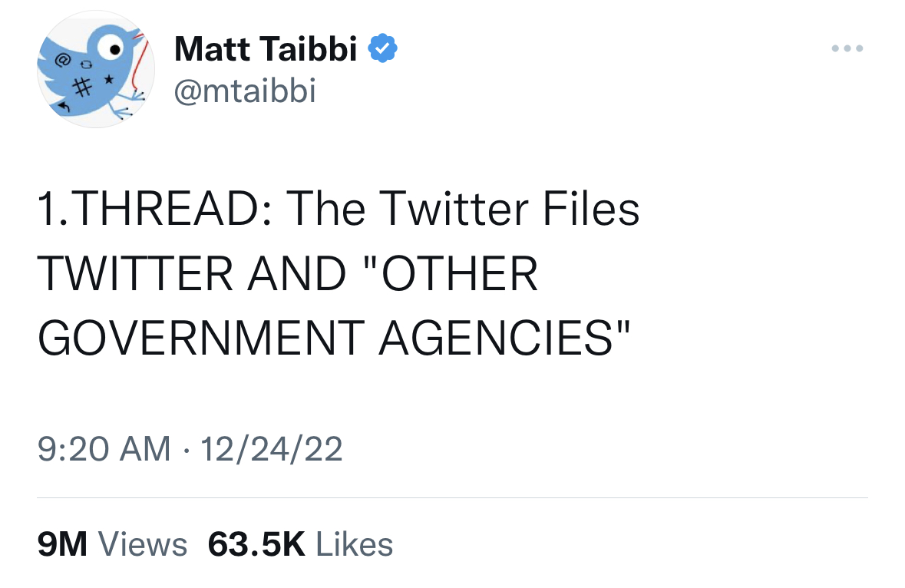This screenshot has height=588, width=905.
Task: Open the three-dot more options menu
Action: coord(847,49)
